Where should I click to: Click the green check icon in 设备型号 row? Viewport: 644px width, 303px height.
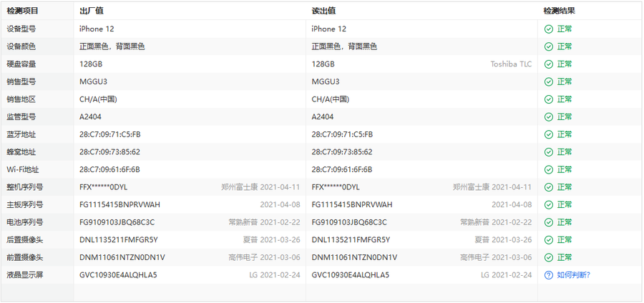click(x=548, y=29)
